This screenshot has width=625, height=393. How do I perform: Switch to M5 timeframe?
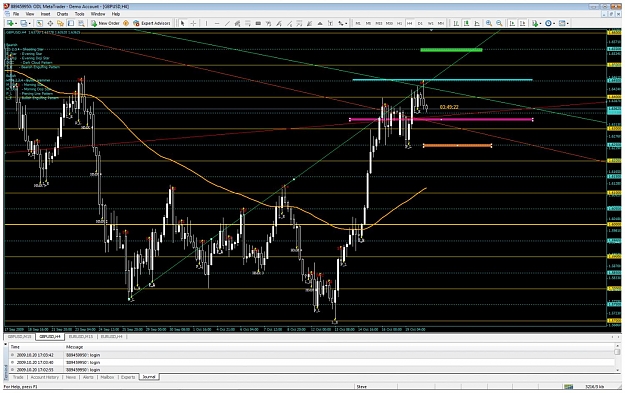pyautogui.click(x=368, y=23)
